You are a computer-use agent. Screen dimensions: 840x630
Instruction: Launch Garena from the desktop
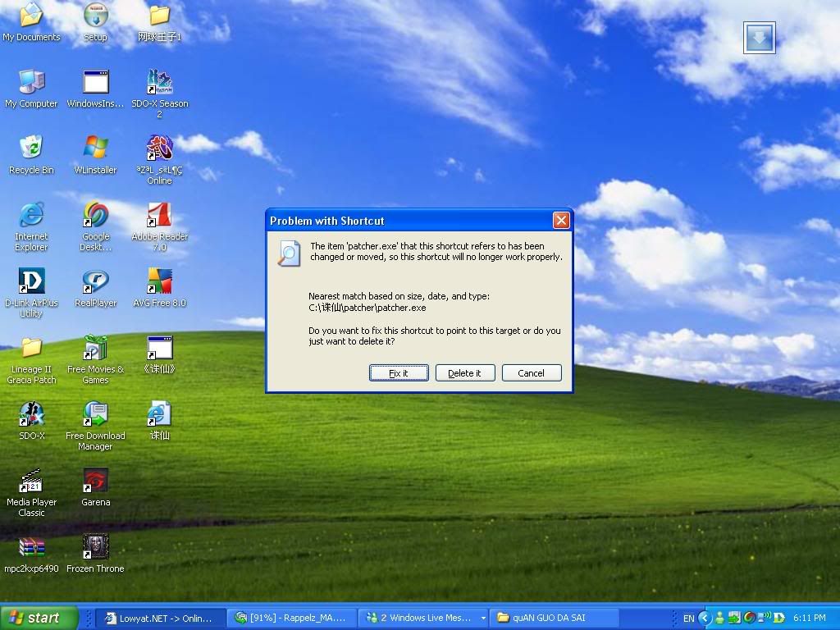94,480
